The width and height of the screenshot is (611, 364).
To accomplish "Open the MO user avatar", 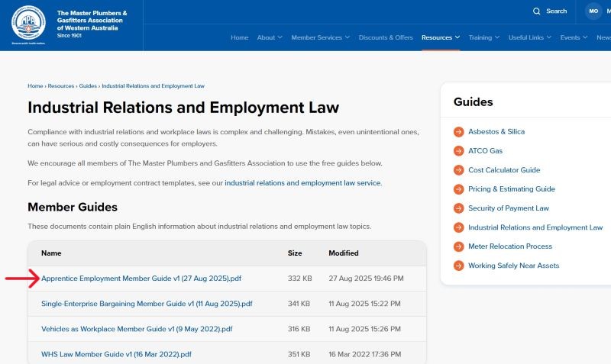I will [x=593, y=11].
